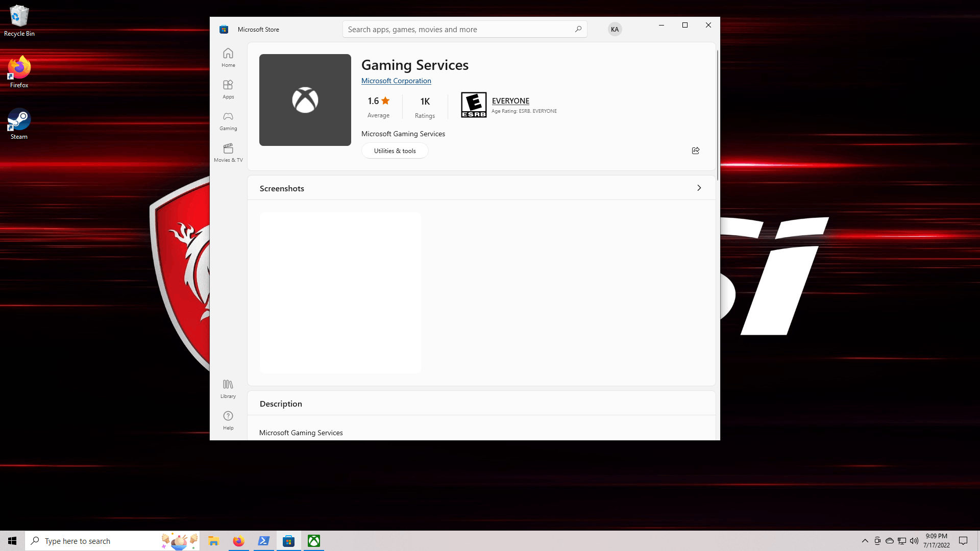This screenshot has width=980, height=551.
Task: Show hidden system tray icons
Action: click(x=865, y=541)
